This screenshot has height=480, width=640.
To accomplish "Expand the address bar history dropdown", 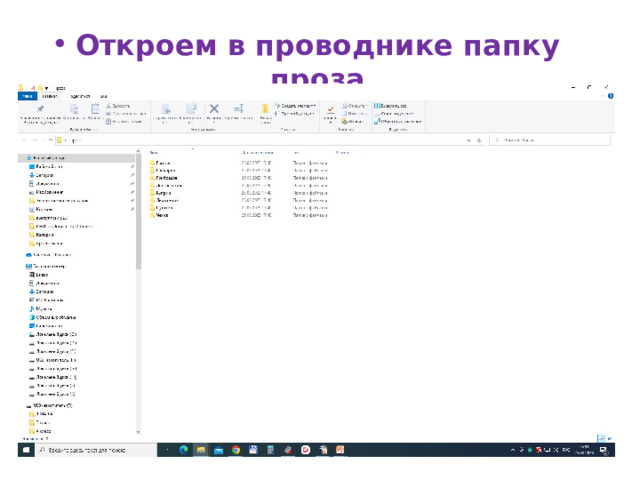I will 469,140.
